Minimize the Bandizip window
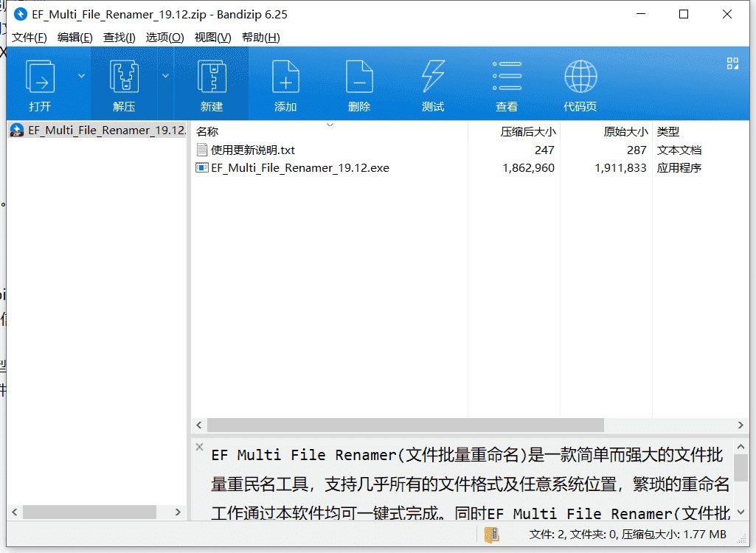Screen dimensions: 756x553 point(641,14)
